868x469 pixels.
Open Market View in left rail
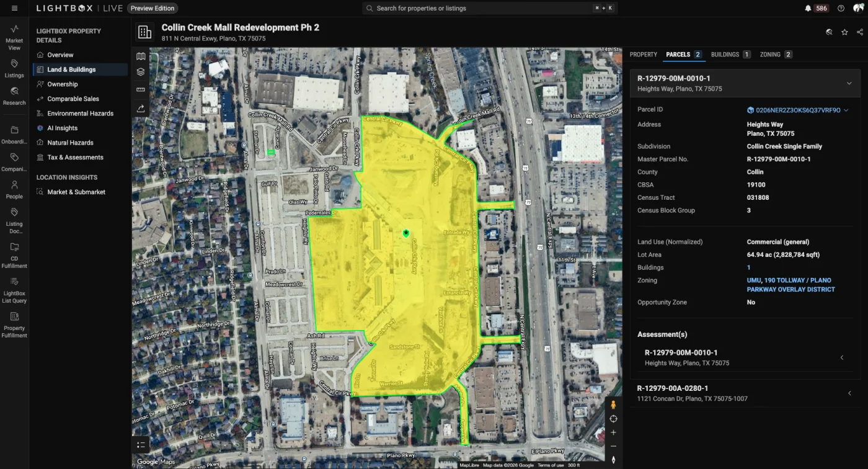14,38
